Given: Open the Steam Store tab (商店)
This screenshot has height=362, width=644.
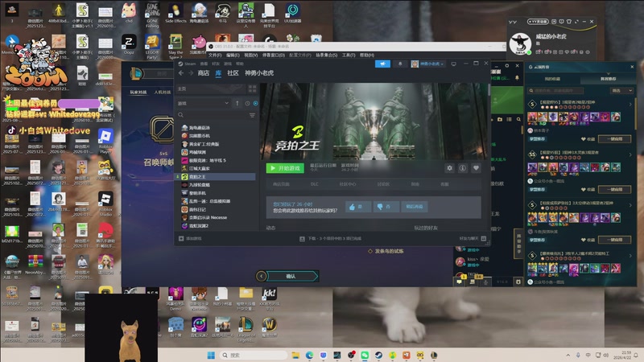Looking at the screenshot, I should pyautogui.click(x=204, y=73).
